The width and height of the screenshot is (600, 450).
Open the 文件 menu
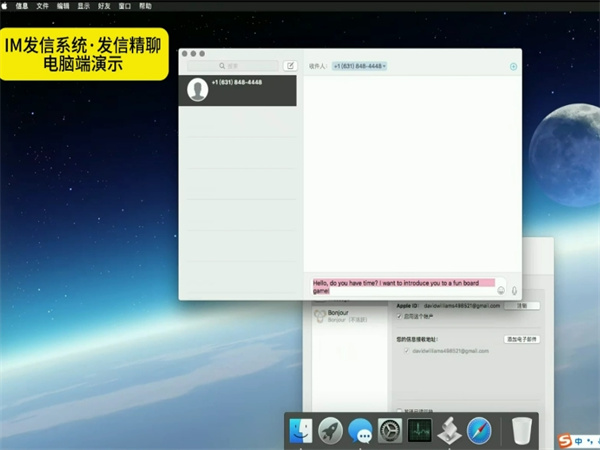pos(42,5)
